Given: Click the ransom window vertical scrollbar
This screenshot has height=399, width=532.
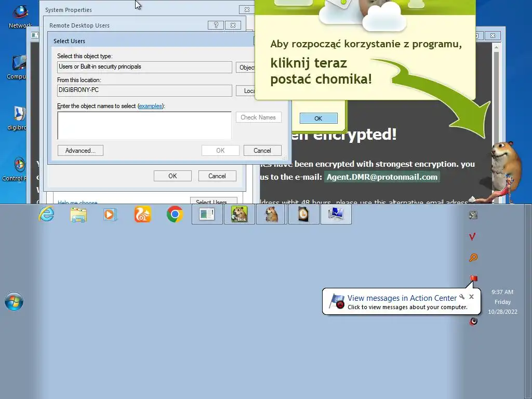Looking at the screenshot, I should point(496,124).
